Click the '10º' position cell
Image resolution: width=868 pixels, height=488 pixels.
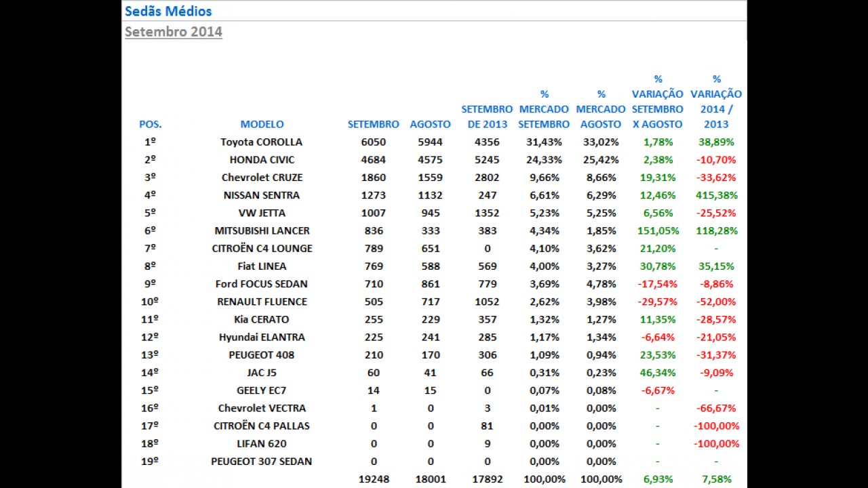pyautogui.click(x=151, y=301)
